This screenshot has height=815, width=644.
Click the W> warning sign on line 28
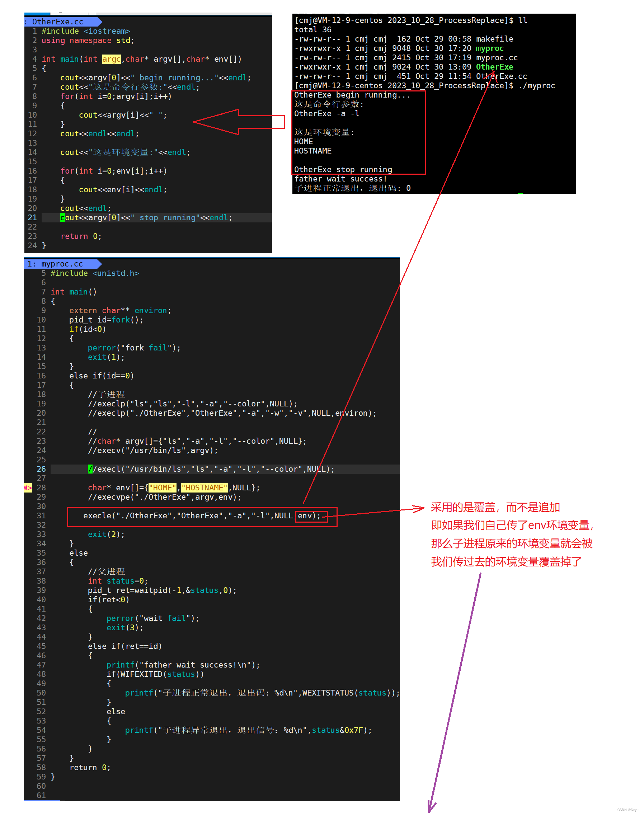coord(28,488)
